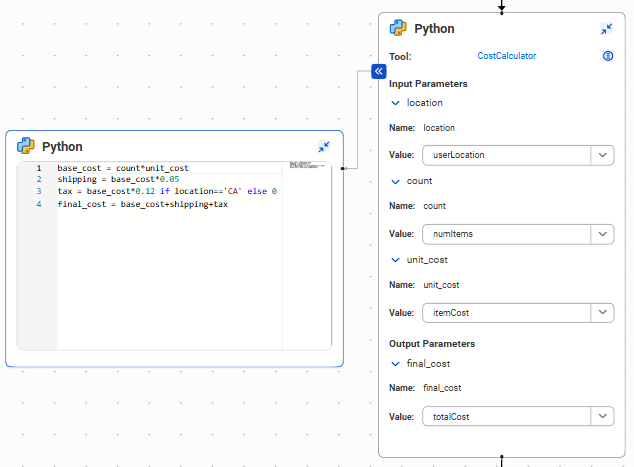This screenshot has height=467, width=634.
Task: Collapse the final_cost output parameter
Action: (x=395, y=364)
